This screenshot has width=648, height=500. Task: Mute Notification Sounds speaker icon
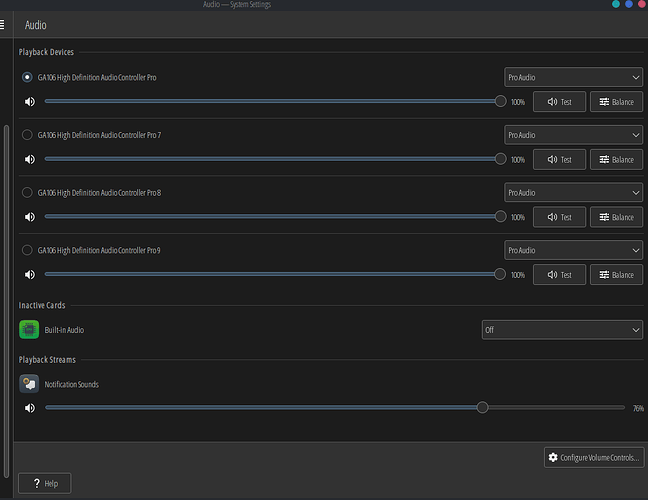pos(30,408)
